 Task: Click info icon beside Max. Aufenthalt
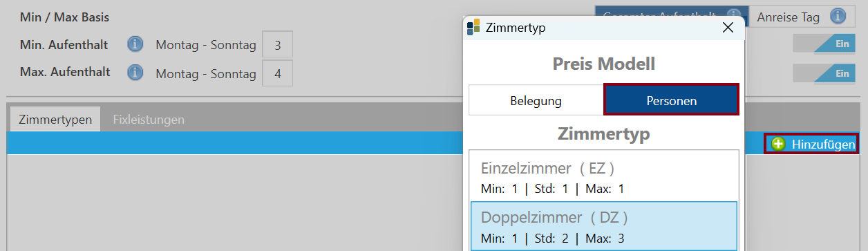(x=135, y=73)
